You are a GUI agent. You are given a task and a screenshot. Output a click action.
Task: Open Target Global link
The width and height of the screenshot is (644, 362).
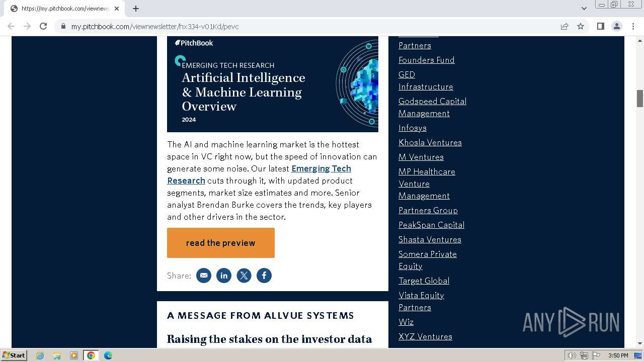(x=424, y=281)
